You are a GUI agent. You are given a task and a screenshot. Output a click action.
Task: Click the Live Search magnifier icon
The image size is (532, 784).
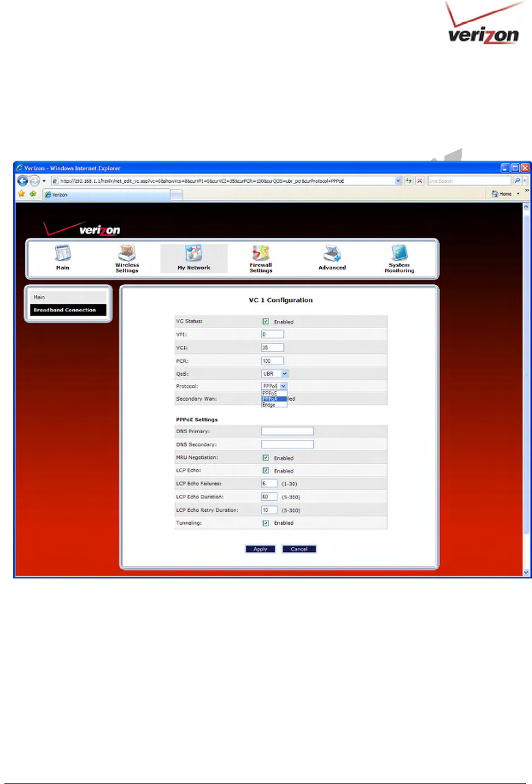(517, 181)
